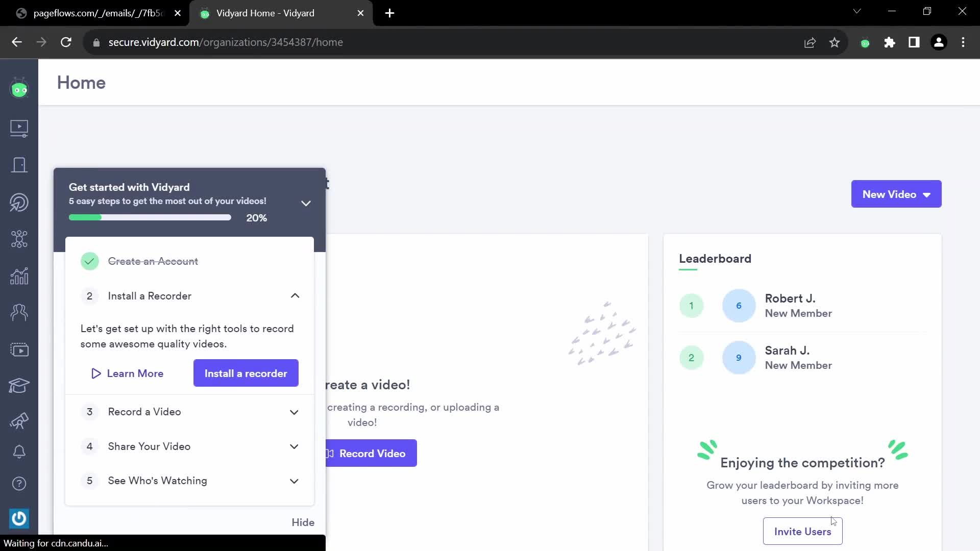Open the rooms door icon in sidebar

click(19, 165)
